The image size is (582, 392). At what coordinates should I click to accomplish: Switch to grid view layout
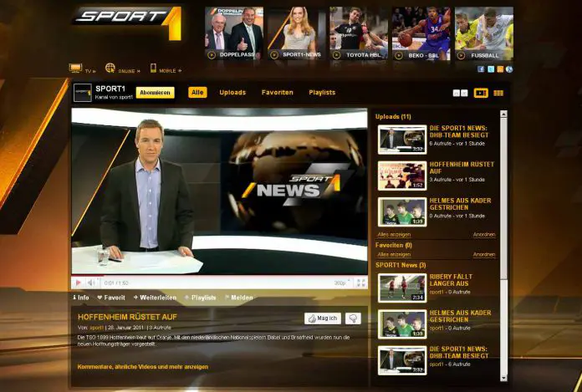point(498,93)
